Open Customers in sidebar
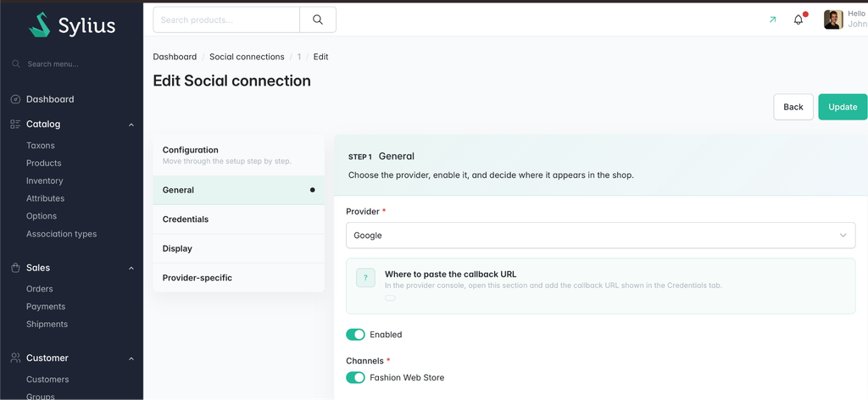Image resolution: width=868 pixels, height=400 pixels. click(47, 380)
